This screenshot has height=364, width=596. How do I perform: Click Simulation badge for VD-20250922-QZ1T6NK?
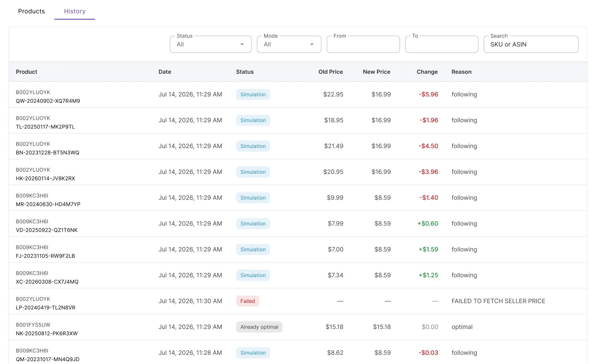253,224
